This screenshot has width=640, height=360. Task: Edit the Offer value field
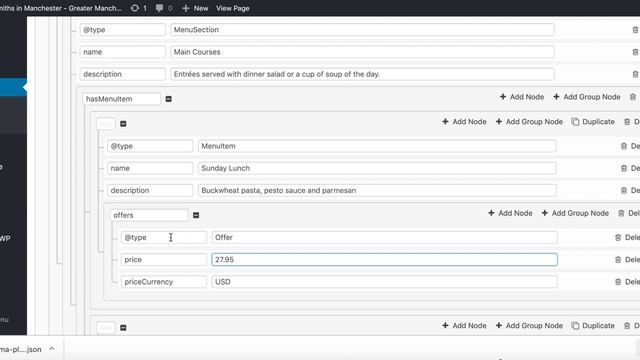(384, 238)
